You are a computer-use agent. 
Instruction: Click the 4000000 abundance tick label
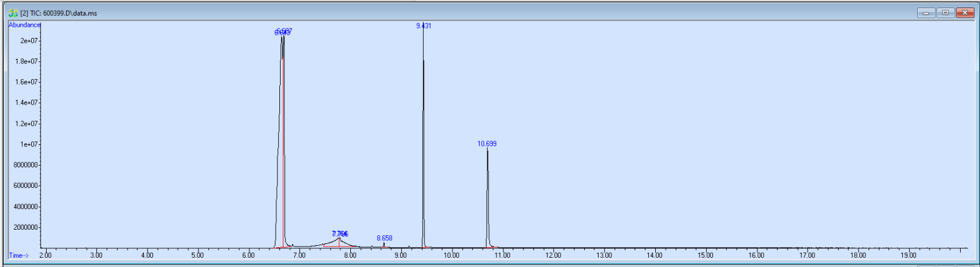pos(26,207)
